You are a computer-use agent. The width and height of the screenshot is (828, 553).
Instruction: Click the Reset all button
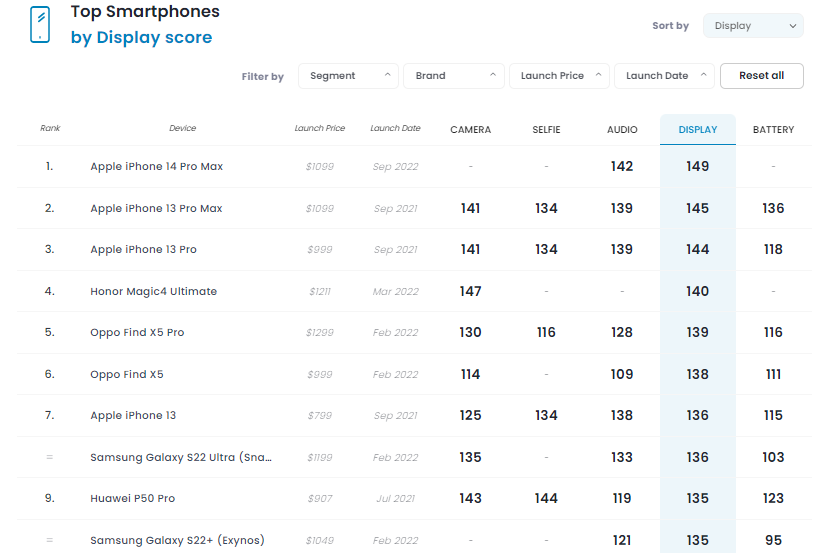pyautogui.click(x=761, y=76)
